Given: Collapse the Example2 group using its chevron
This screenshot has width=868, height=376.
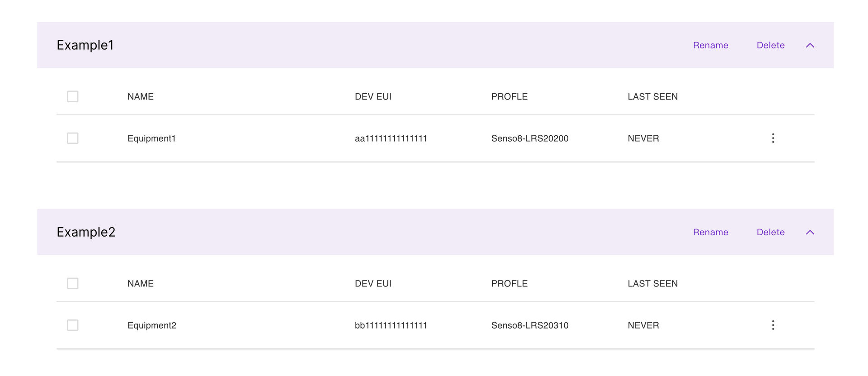Looking at the screenshot, I should (x=810, y=232).
